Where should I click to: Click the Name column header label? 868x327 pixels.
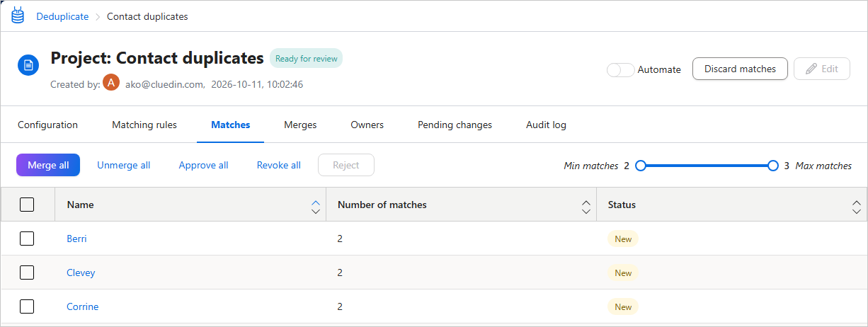pyautogui.click(x=81, y=205)
